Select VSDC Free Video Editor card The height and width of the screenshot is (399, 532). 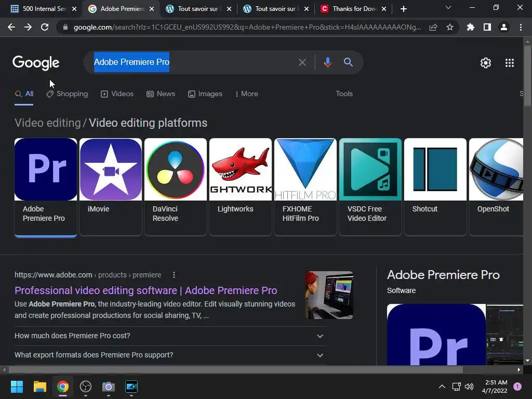pyautogui.click(x=370, y=187)
